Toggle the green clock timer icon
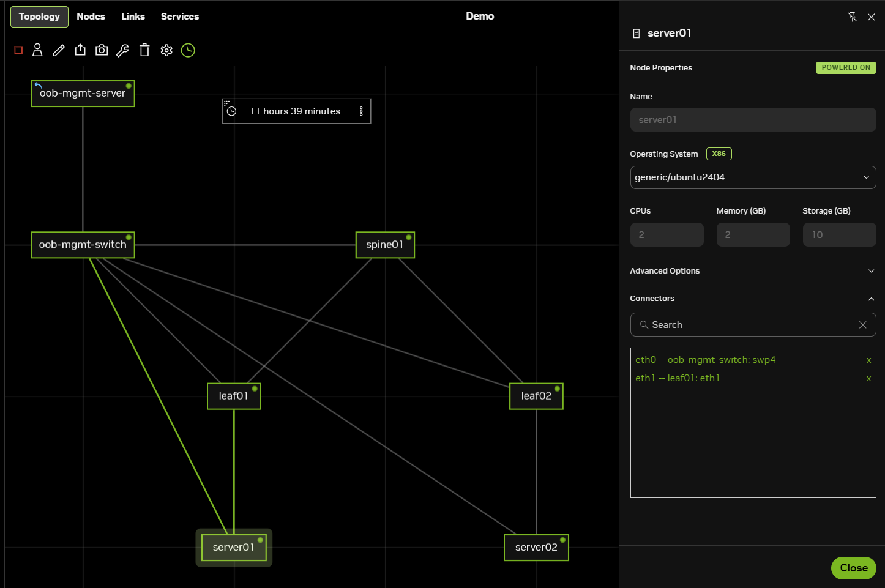Image resolution: width=885 pixels, height=588 pixels. pos(188,50)
